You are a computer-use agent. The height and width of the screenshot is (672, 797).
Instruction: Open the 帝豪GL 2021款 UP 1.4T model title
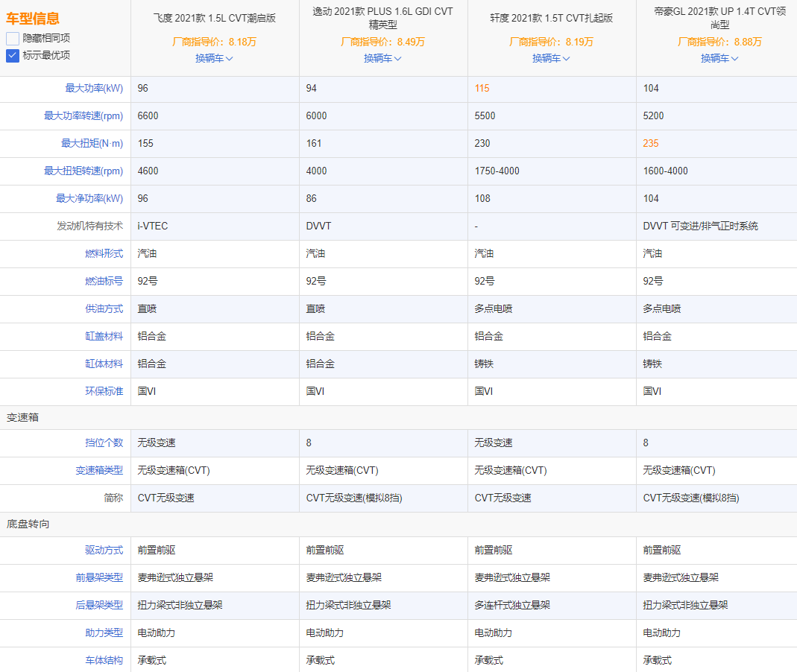click(x=719, y=18)
